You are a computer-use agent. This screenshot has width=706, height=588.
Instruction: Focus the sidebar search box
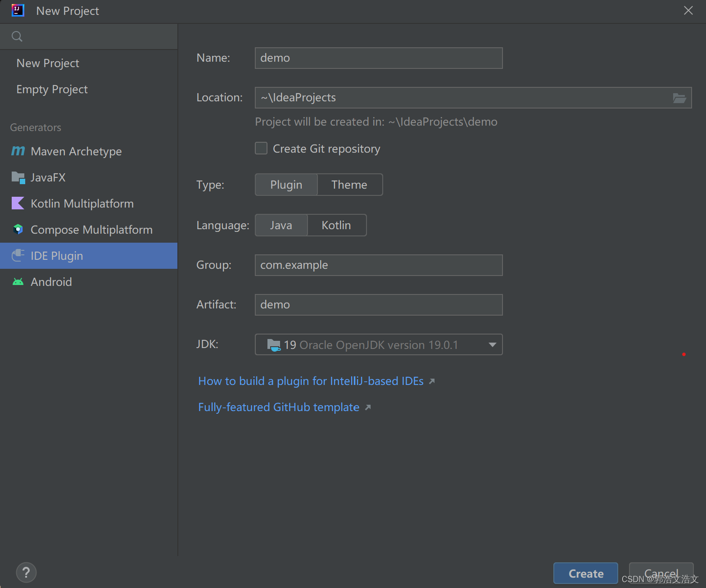89,36
